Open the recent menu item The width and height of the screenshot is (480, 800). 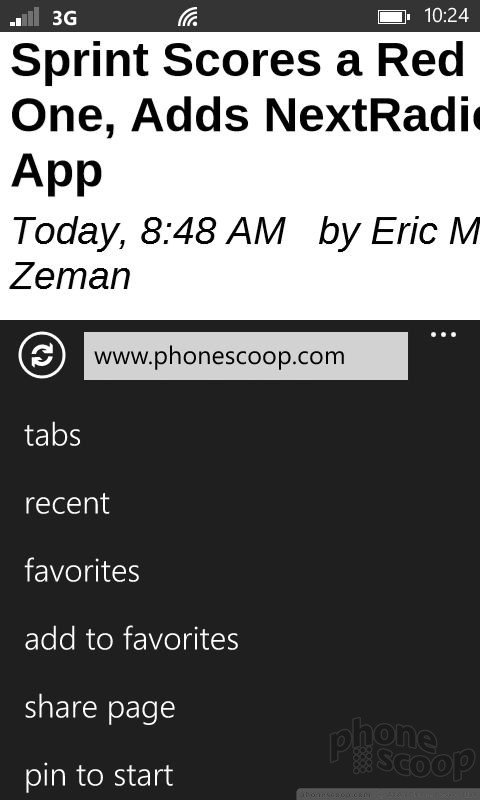pos(67,504)
